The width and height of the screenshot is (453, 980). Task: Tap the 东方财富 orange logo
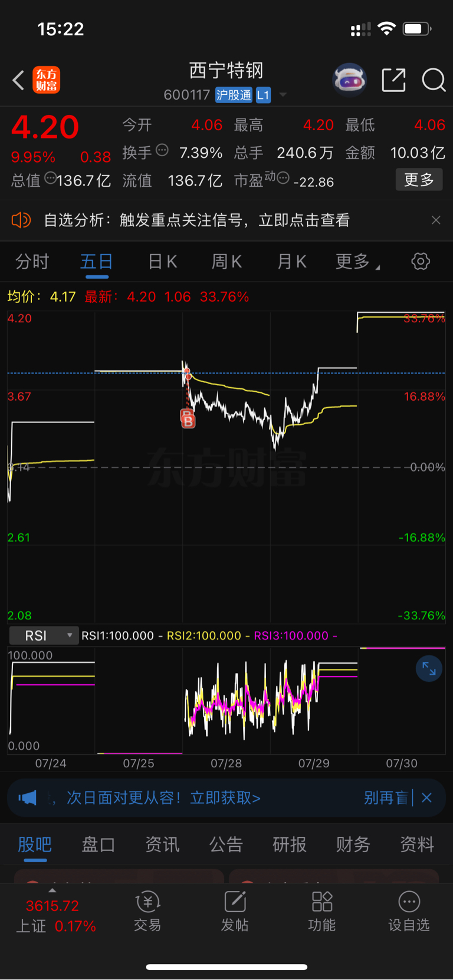(x=46, y=80)
